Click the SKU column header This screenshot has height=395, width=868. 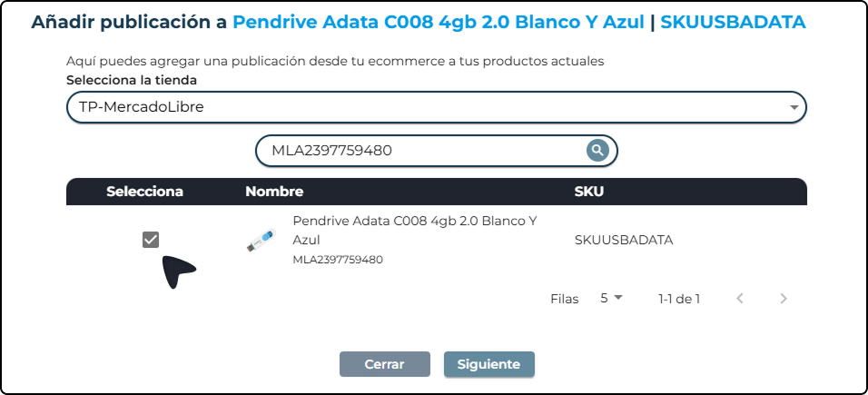588,192
